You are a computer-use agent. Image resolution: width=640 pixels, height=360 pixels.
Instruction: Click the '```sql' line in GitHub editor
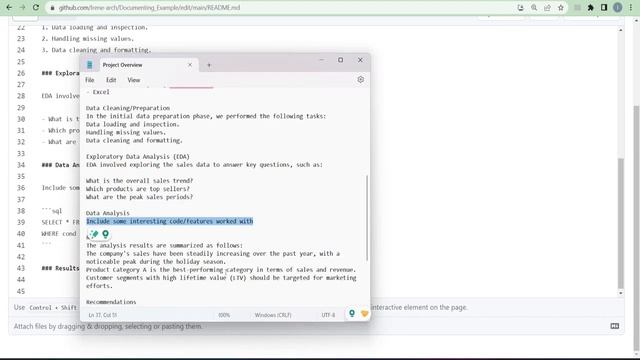pos(51,211)
